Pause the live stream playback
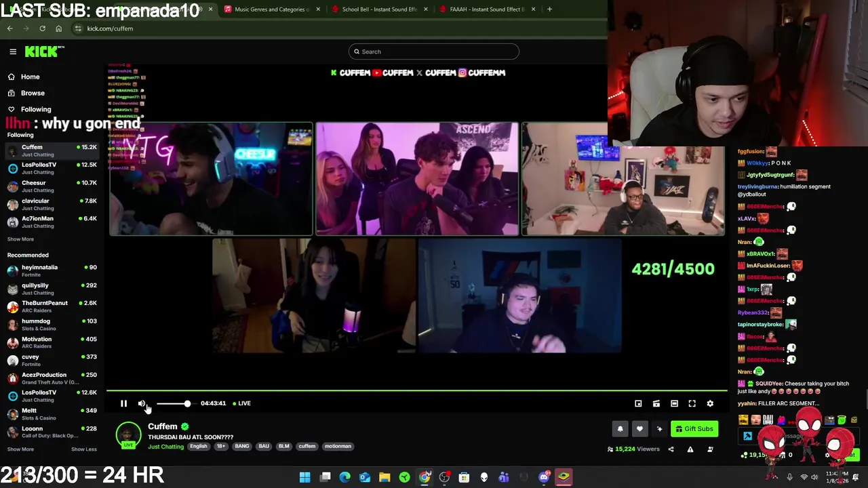The height and width of the screenshot is (488, 868). pos(123,403)
